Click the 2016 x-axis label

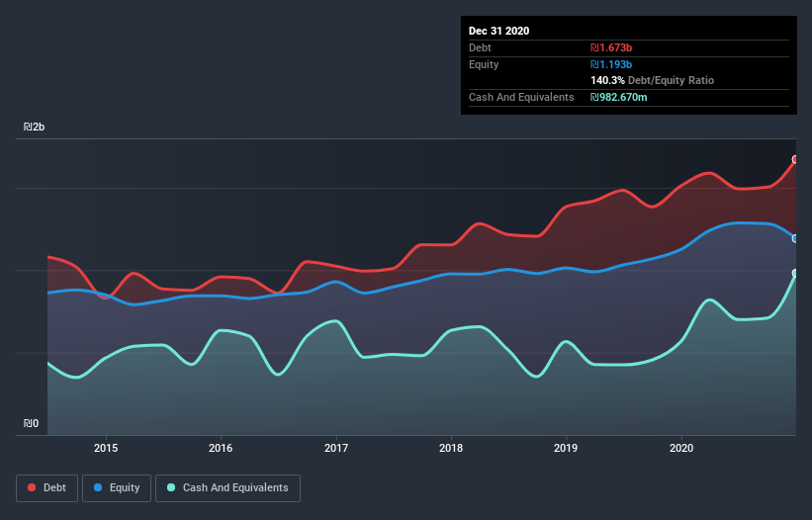point(221,448)
